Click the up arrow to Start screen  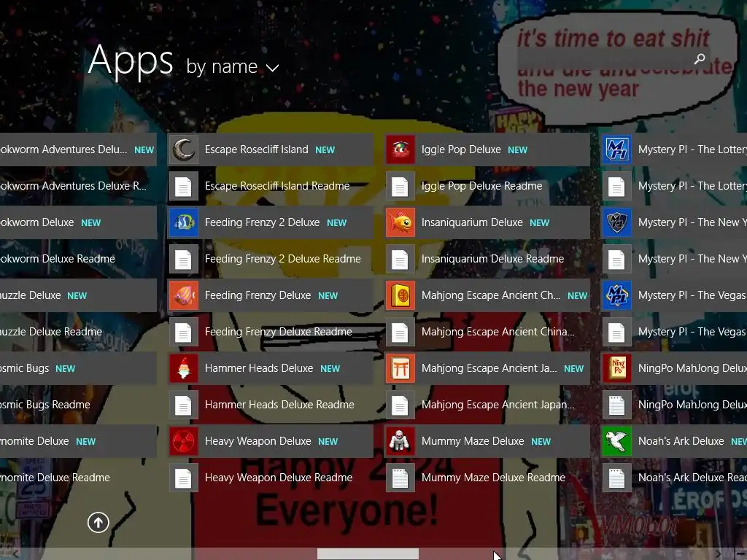click(98, 522)
